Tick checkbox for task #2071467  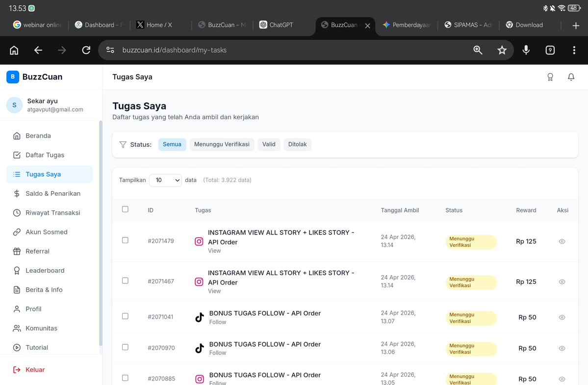tap(125, 281)
